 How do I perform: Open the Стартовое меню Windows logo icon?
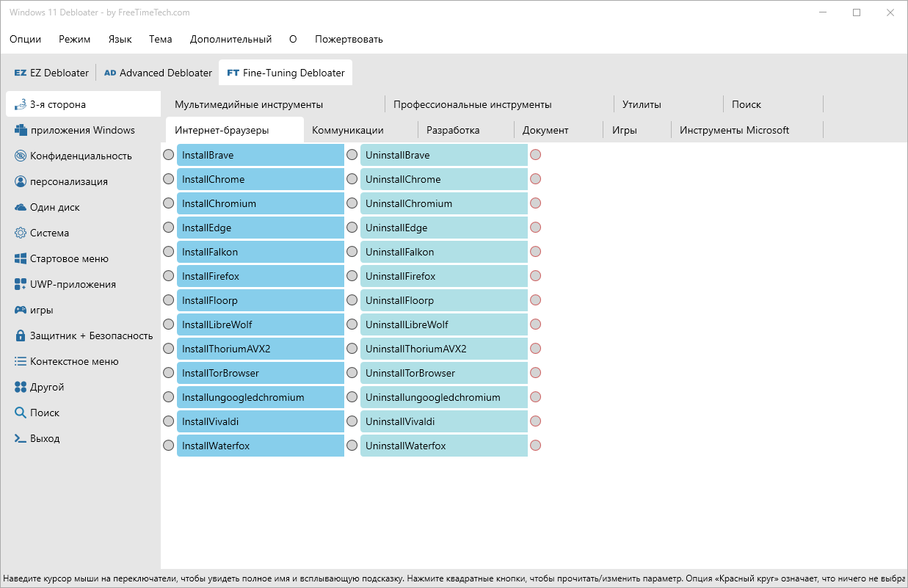pos(21,258)
